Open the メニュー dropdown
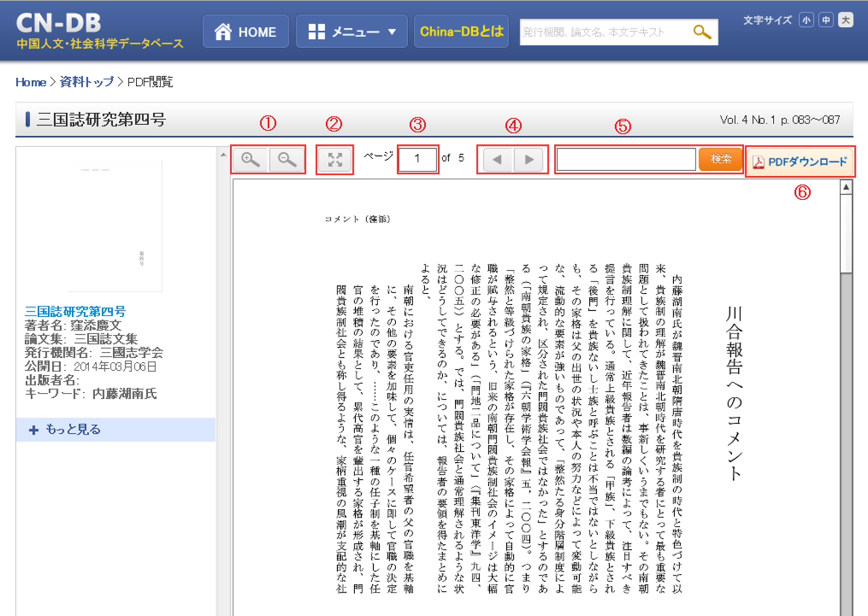This screenshot has width=868, height=616. coord(352,32)
